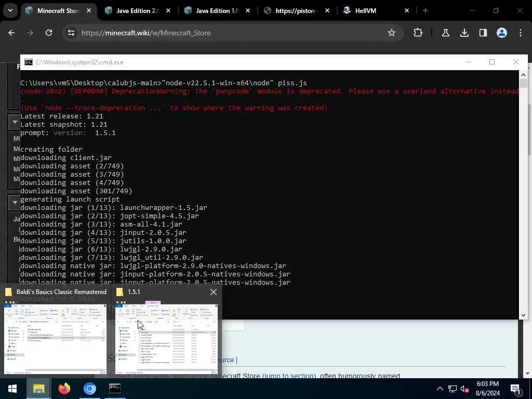Close the Java Edition 2.0 tab
The image size is (532, 399).
click(x=168, y=10)
